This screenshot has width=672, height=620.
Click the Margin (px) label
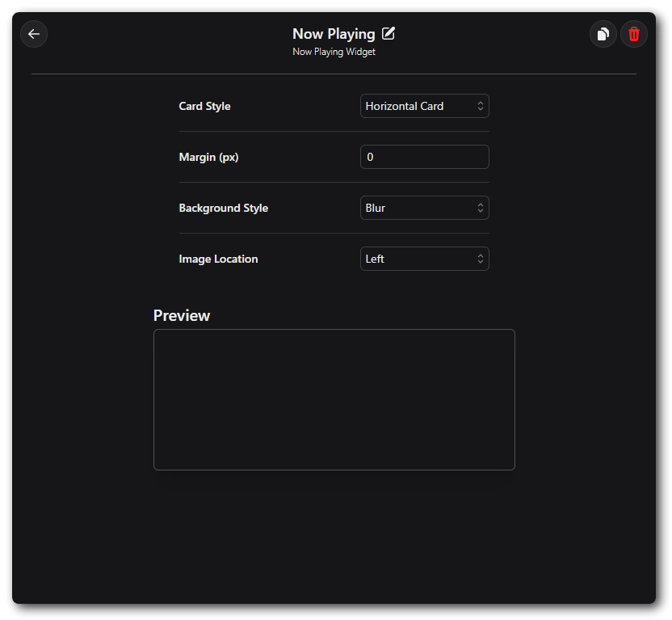pos(208,157)
